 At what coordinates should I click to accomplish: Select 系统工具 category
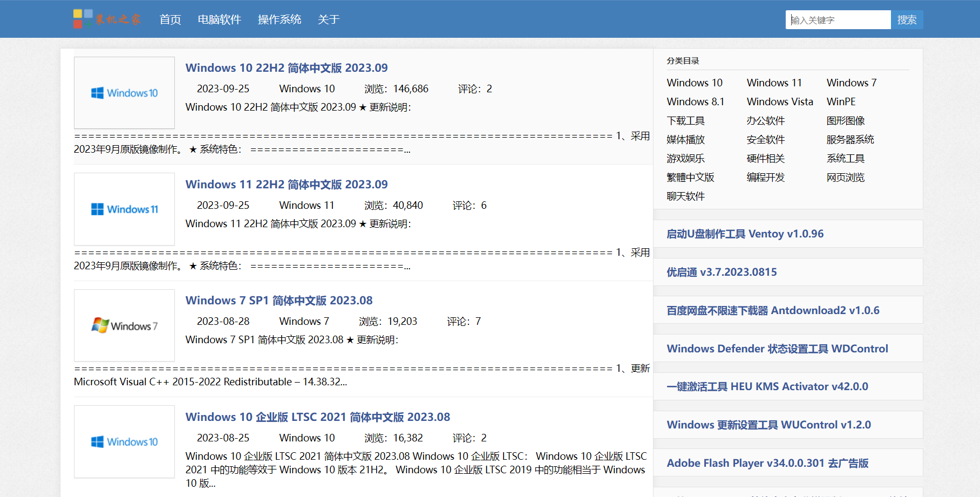point(845,158)
